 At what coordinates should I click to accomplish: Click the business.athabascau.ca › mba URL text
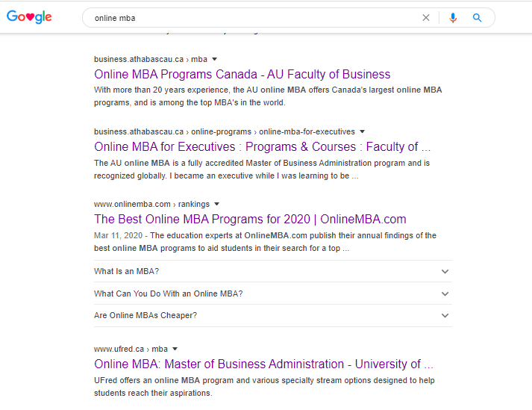click(x=151, y=60)
